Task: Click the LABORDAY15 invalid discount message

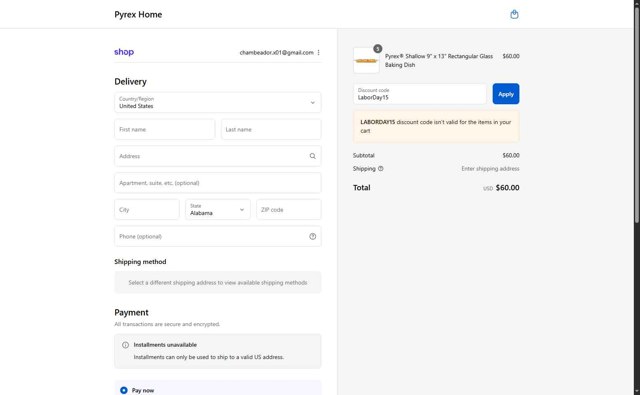Action: pyautogui.click(x=436, y=126)
